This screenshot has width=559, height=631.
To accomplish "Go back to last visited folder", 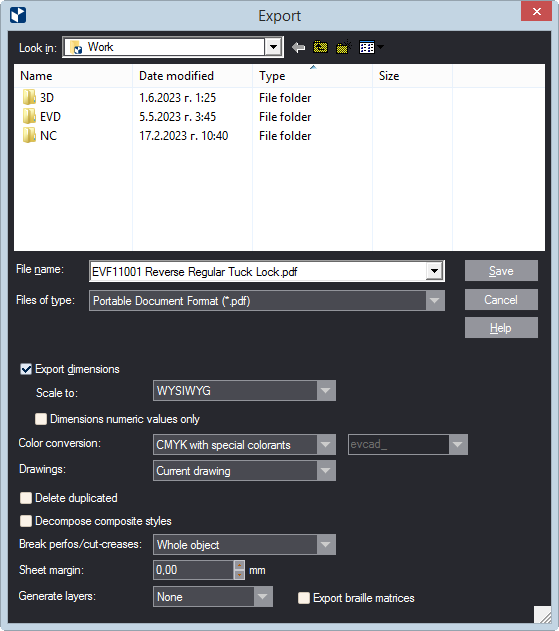I will pyautogui.click(x=298, y=47).
